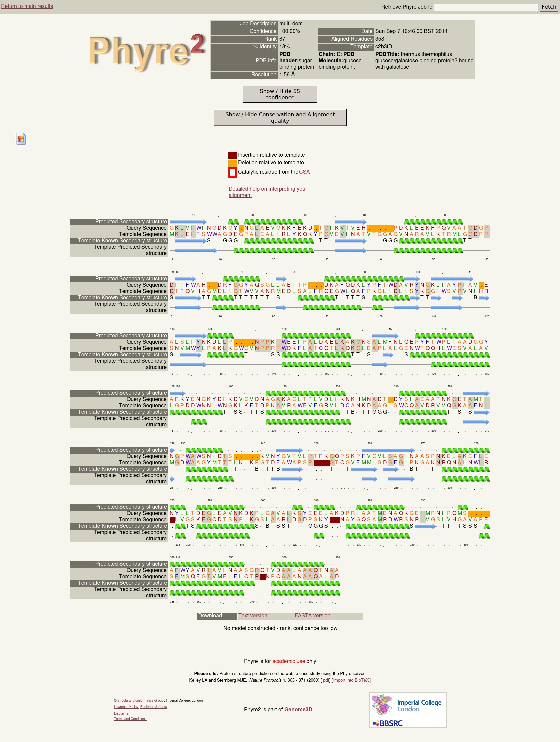Open Detailed help on interpreting your alignment
560x742 pixels.
pyautogui.click(x=268, y=192)
